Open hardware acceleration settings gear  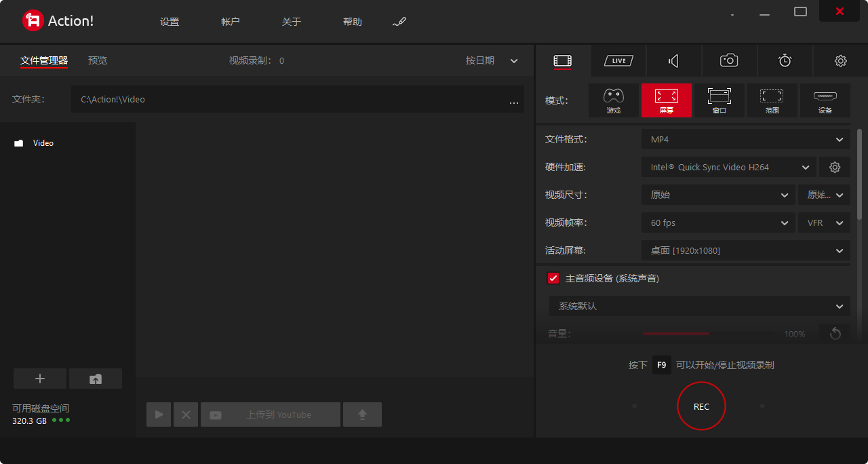tap(835, 167)
